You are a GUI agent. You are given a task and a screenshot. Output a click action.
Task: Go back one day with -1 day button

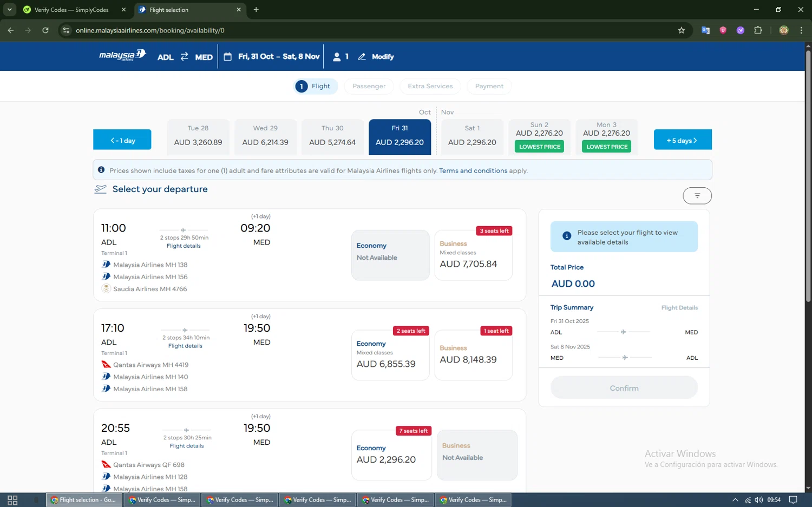coord(122,140)
